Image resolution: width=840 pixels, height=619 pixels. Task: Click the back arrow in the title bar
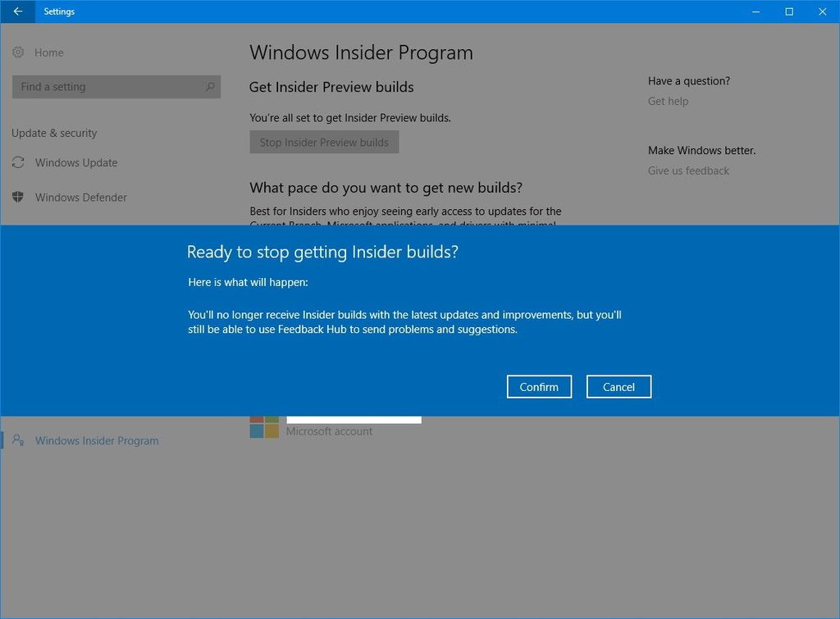16,11
